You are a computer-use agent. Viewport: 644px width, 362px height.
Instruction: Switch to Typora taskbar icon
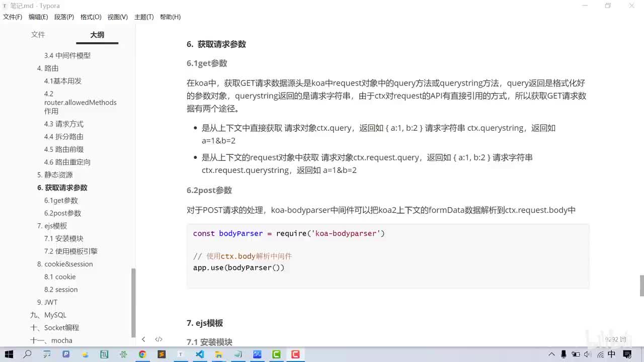(x=181, y=354)
